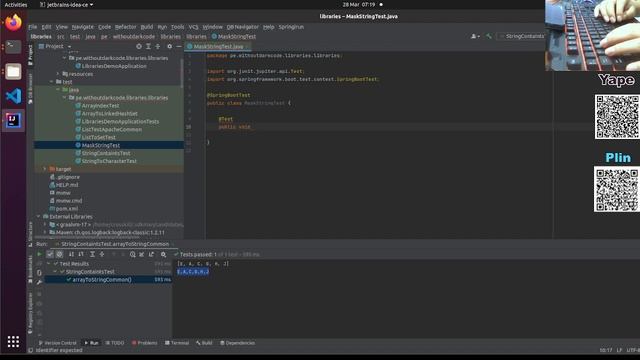Select ListToSetTest in project tree
Viewport: 640px width, 360px height.
(98, 138)
